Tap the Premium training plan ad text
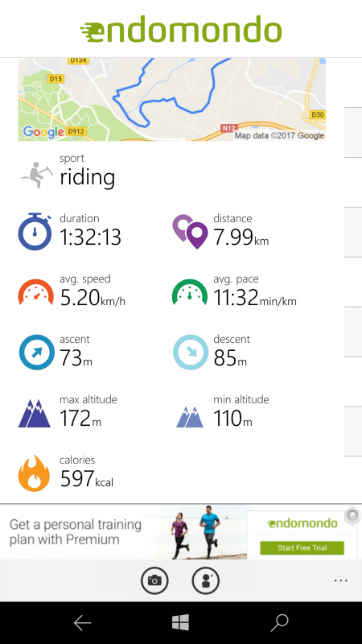The width and height of the screenshot is (362, 644). point(76,532)
